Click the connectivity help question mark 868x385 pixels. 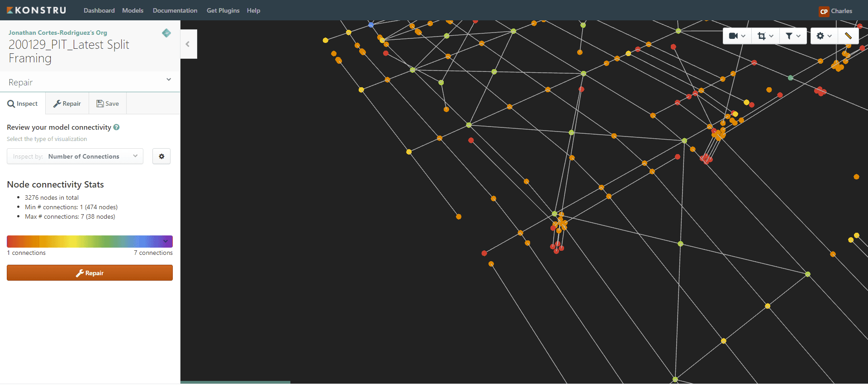(117, 127)
